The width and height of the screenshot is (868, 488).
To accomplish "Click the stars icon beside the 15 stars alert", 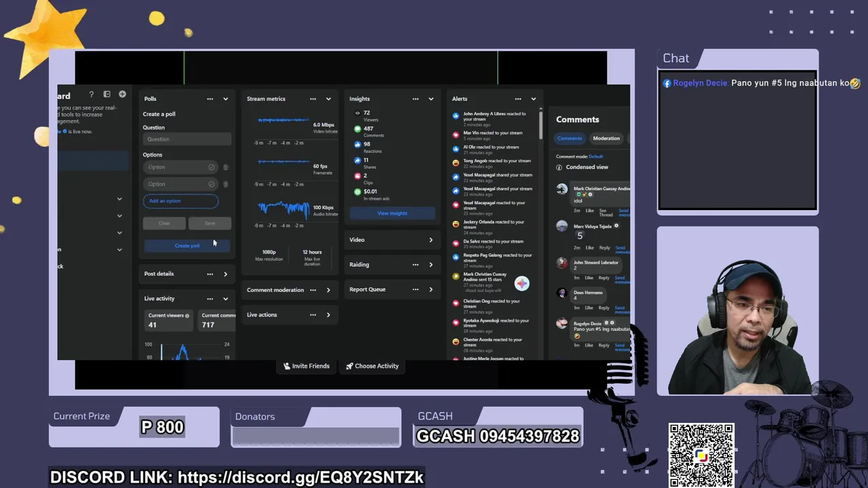I will click(x=456, y=277).
